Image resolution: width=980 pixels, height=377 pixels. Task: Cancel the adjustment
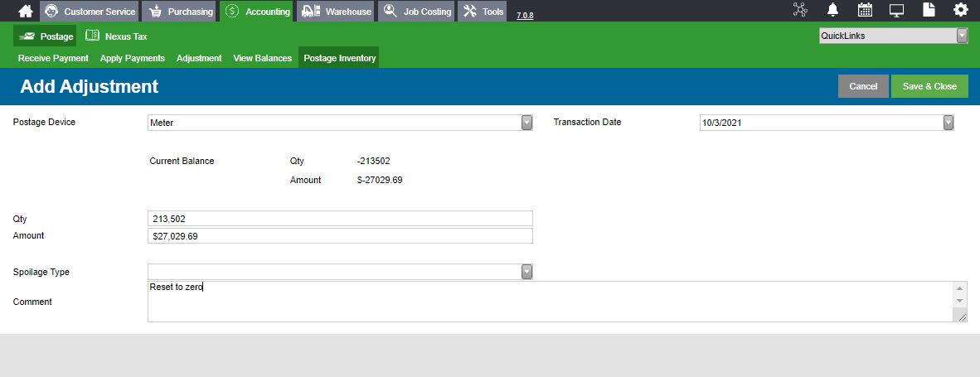pyautogui.click(x=863, y=86)
